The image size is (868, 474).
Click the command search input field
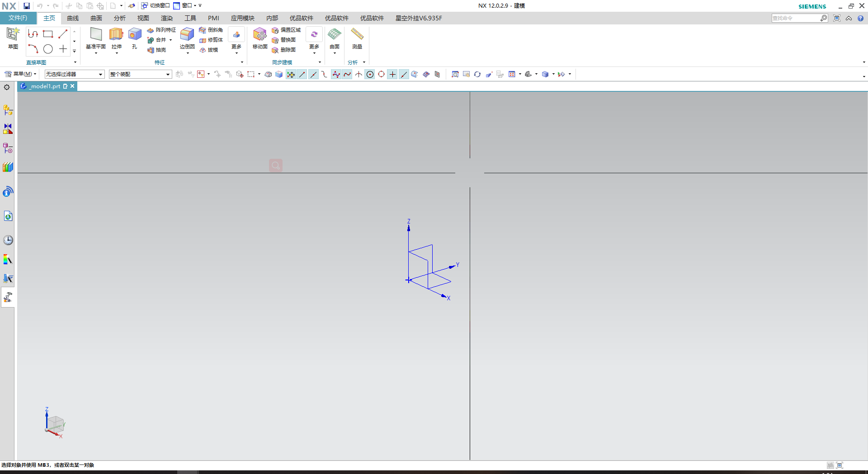pos(795,18)
